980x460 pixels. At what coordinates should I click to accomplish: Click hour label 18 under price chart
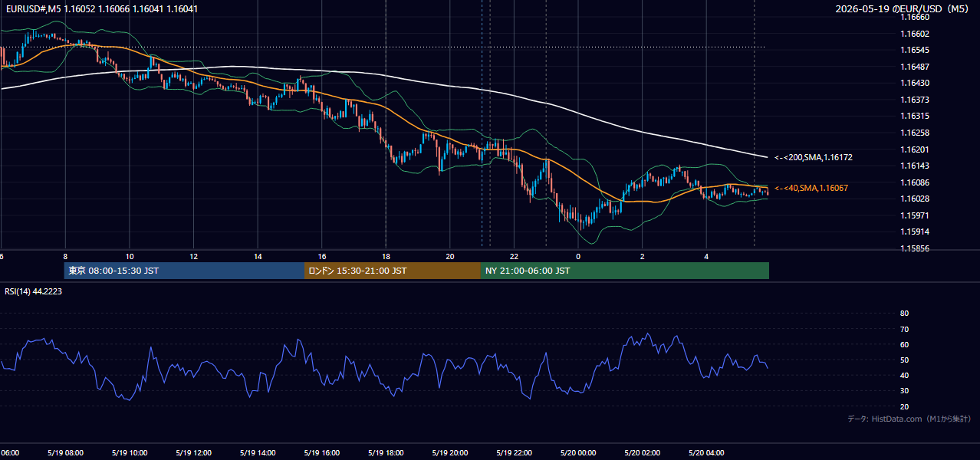(386, 256)
